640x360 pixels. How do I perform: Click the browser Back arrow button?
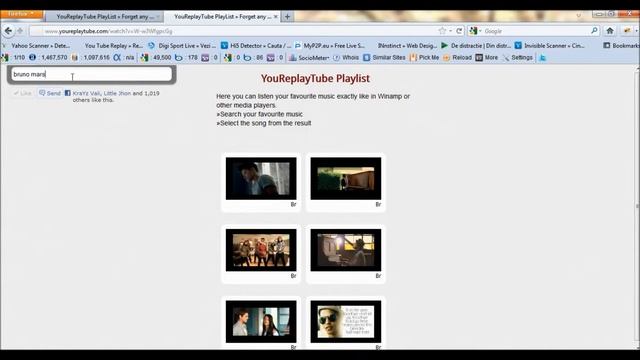coord(8,31)
